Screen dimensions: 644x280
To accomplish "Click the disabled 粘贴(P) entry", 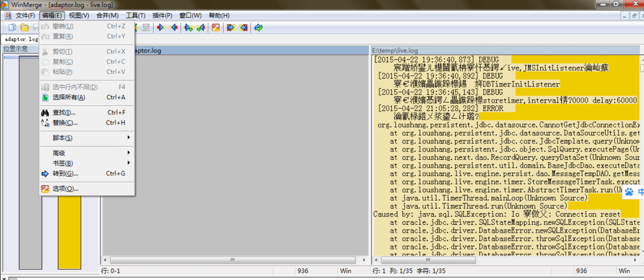I will click(87, 72).
